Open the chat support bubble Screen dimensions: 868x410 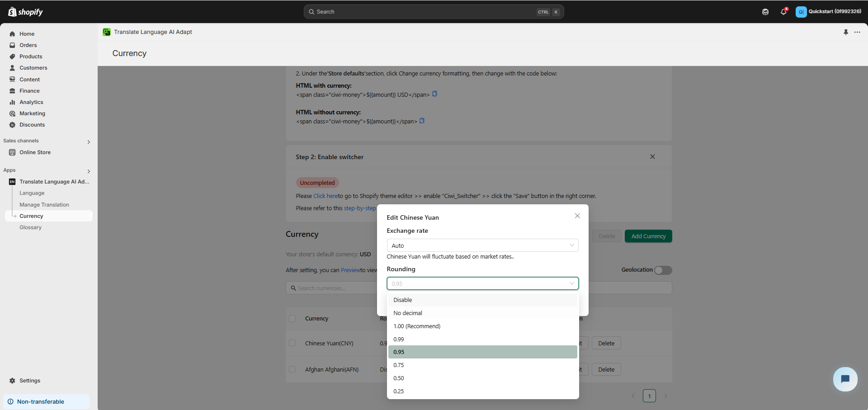(845, 379)
